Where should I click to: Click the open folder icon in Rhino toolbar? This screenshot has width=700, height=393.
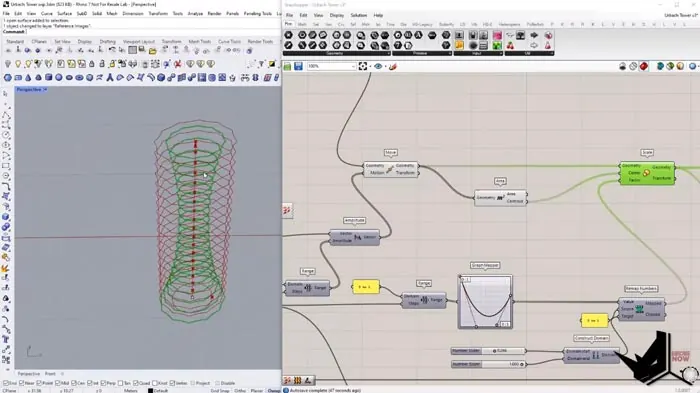click(x=153, y=50)
